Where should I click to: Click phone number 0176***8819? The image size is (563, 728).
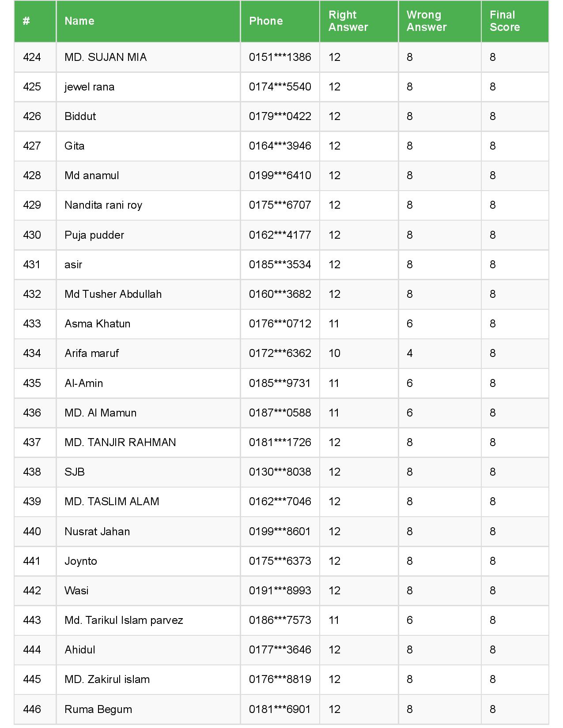[x=280, y=679]
